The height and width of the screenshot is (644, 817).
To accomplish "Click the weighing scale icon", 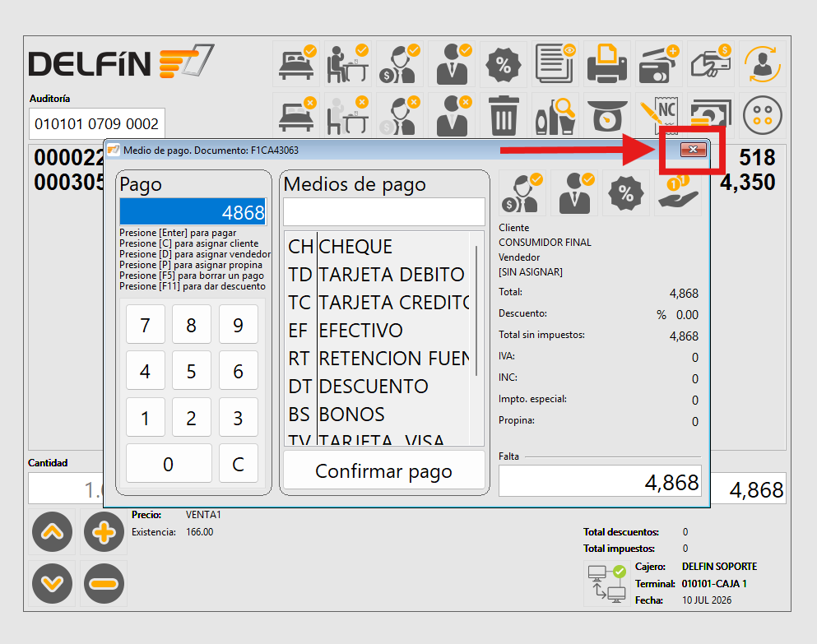I will tap(607, 115).
